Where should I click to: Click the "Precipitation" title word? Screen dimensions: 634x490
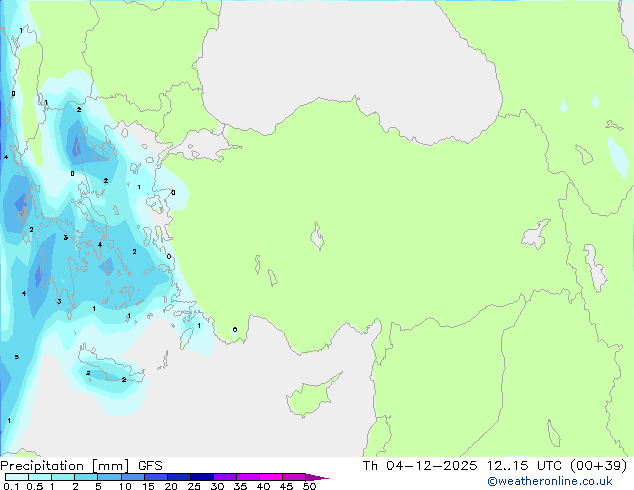(42, 466)
